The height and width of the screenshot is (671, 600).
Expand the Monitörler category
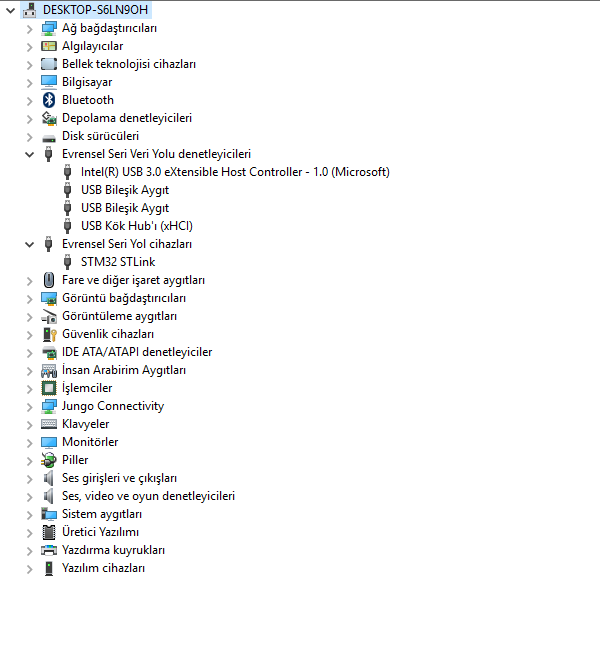29,443
